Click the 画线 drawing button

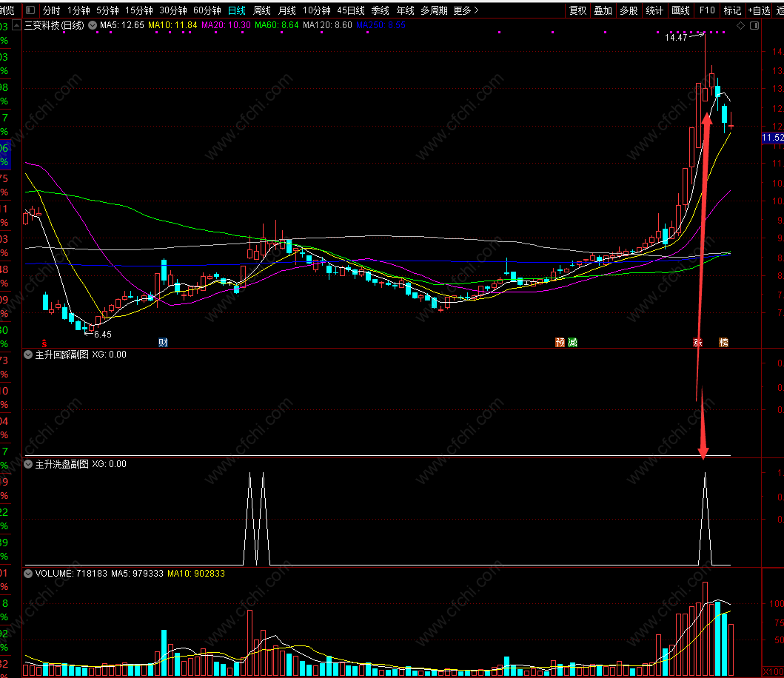click(x=680, y=10)
